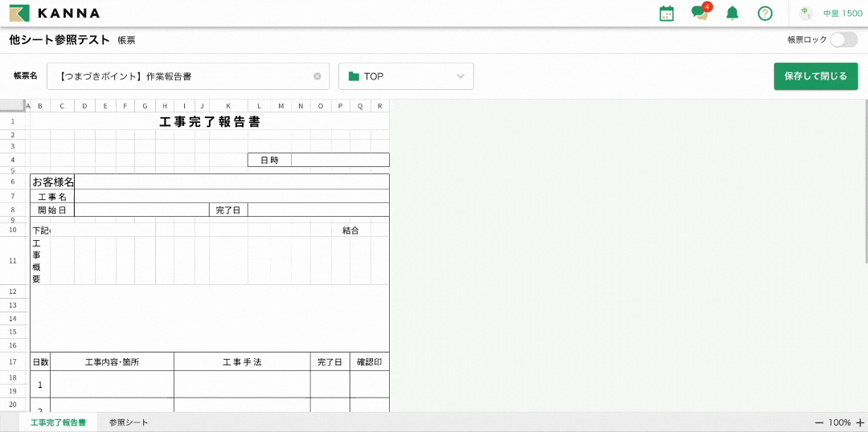Open chat messages with 4 notifications
Image resolution: width=868 pixels, height=432 pixels.
click(699, 13)
